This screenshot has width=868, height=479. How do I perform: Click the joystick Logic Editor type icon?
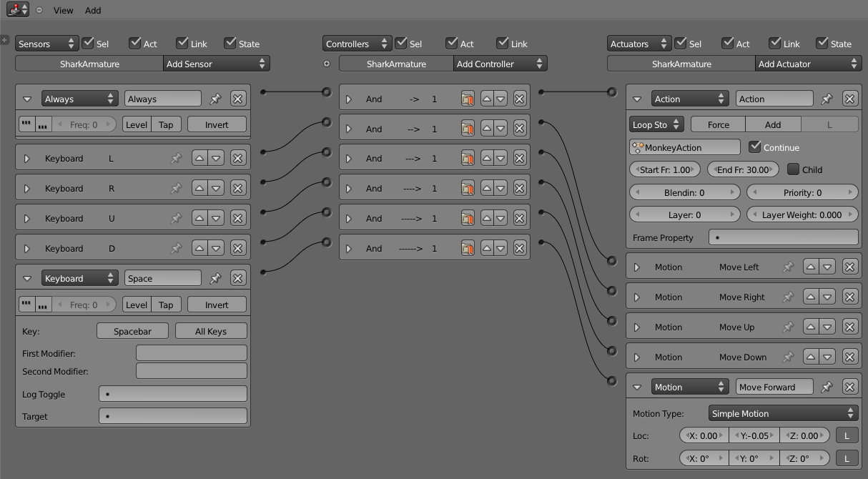point(13,9)
